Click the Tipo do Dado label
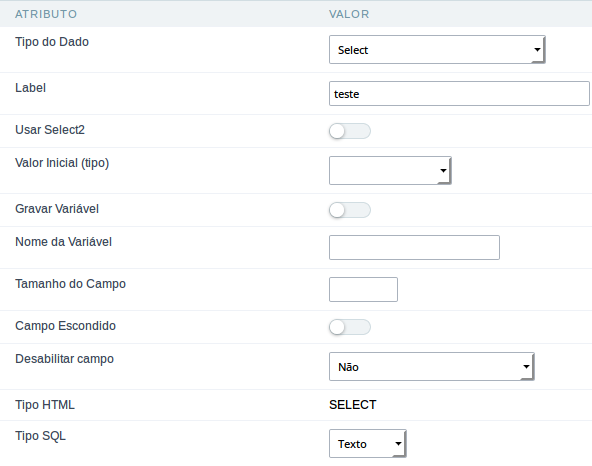592x466 pixels. pos(52,42)
